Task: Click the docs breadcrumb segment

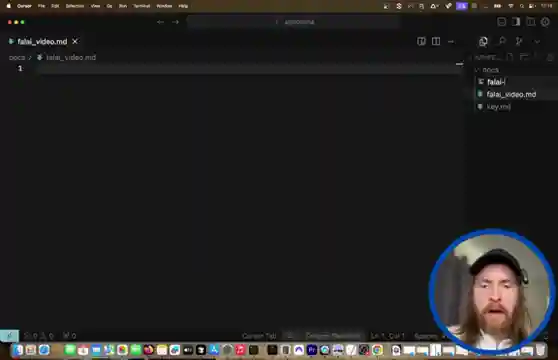Action: pos(17,58)
